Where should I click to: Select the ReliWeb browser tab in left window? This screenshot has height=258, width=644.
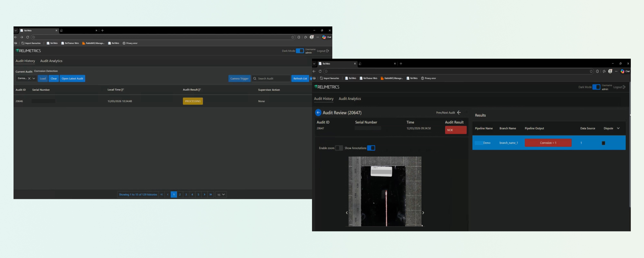tap(39, 31)
